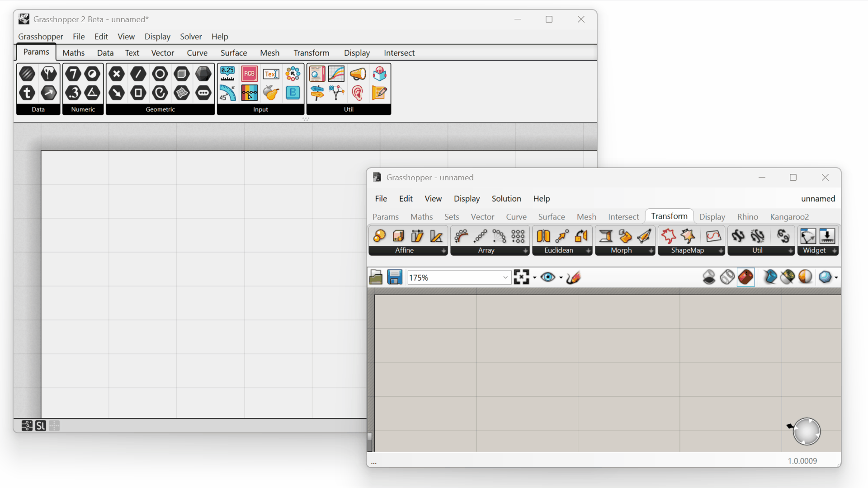Select the sphere Scale icon in Affine
Screen dimensions: 868x488
[x=379, y=236]
